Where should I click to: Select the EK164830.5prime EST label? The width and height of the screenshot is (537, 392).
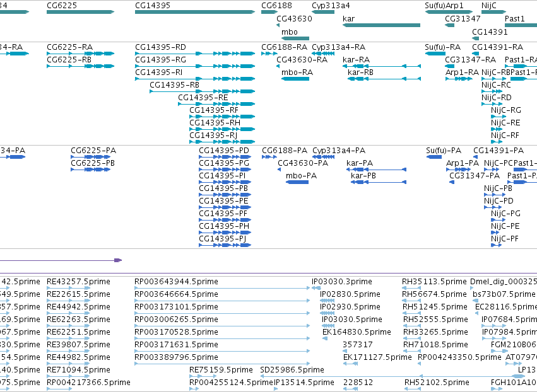point(357,331)
